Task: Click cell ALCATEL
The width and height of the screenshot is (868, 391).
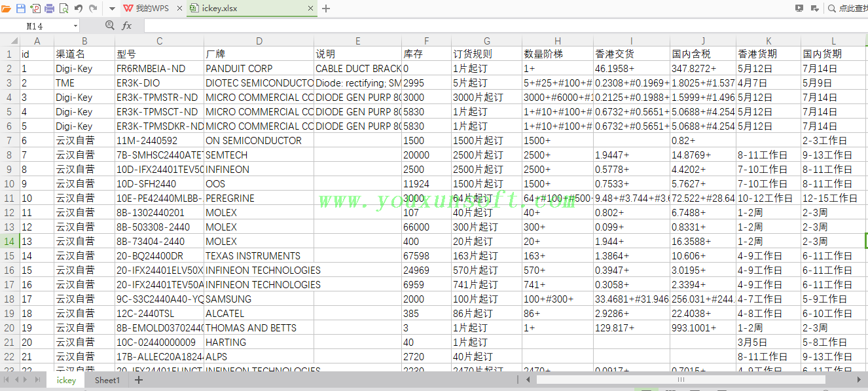Action: point(259,313)
